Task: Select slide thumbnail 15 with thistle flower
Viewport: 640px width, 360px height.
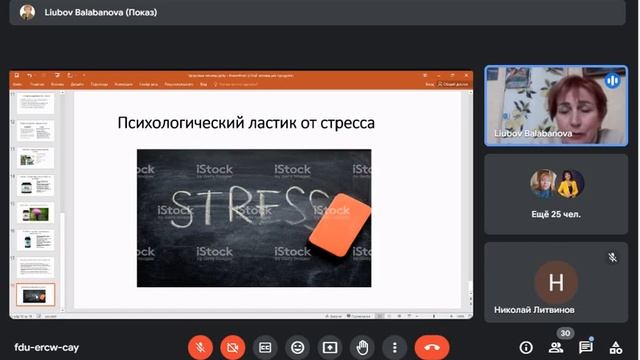Action: coord(36,213)
